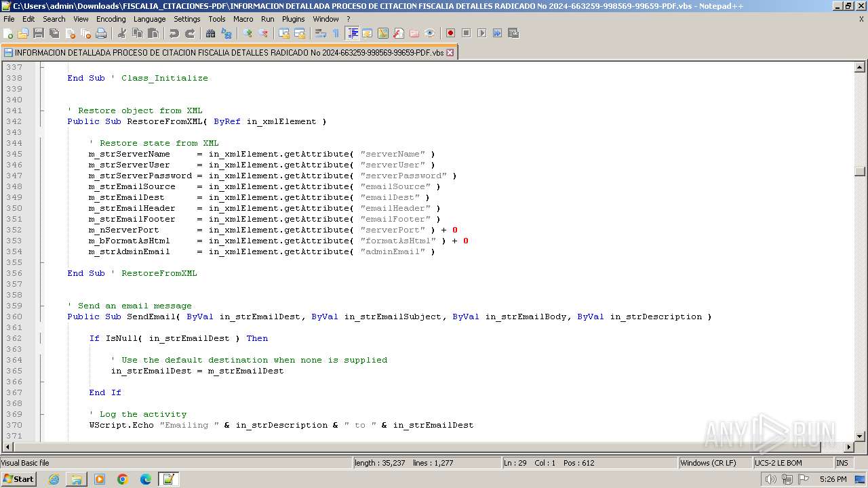Toggle Show All Characters pilcrow icon
This screenshot has width=868, height=488.
point(336,33)
